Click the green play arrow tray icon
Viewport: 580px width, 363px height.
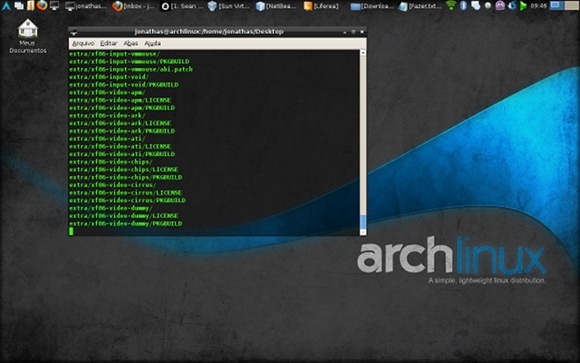523,6
